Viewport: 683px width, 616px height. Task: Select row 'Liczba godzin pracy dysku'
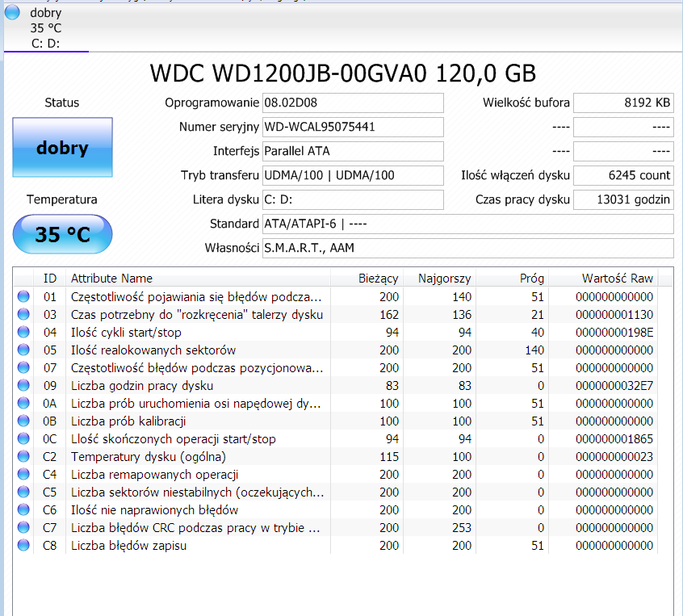(x=336, y=386)
